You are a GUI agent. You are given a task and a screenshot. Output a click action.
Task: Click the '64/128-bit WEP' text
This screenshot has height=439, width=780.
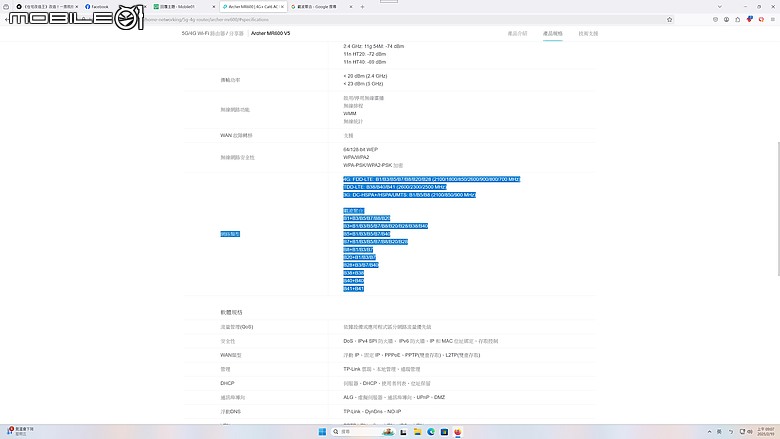click(361, 149)
